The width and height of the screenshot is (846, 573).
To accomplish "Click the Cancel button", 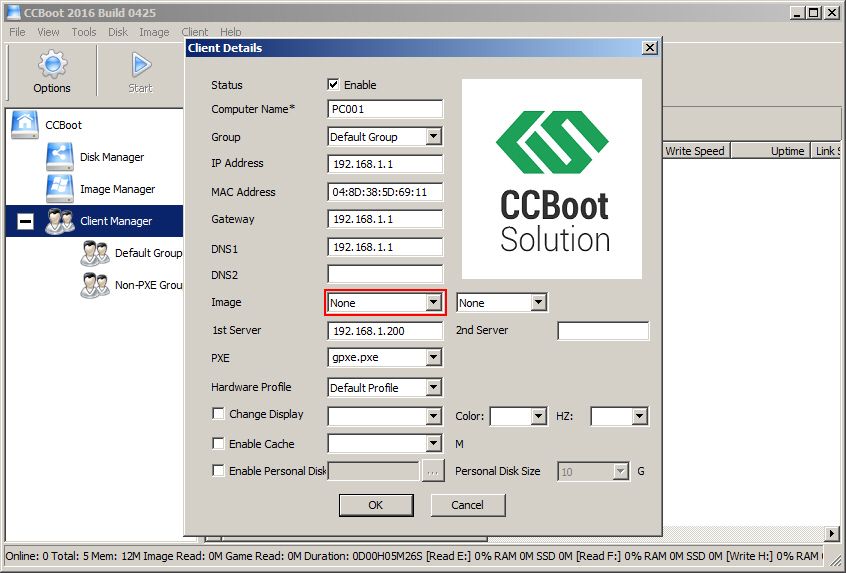I will pos(468,505).
